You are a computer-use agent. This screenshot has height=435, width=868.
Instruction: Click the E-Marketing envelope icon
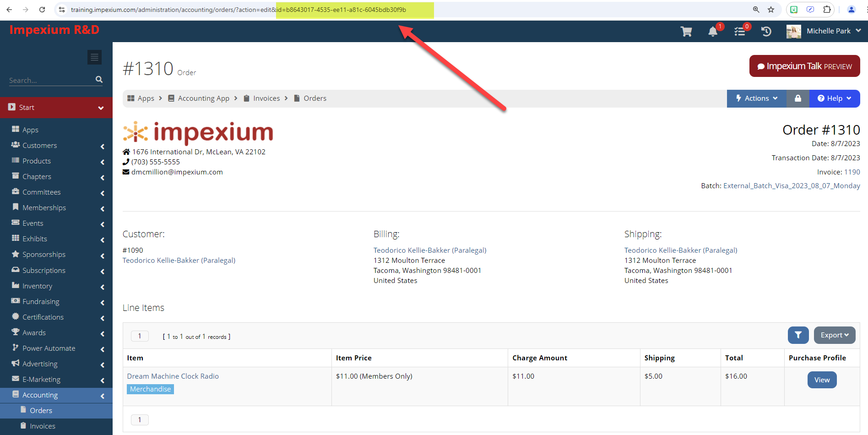pos(16,379)
